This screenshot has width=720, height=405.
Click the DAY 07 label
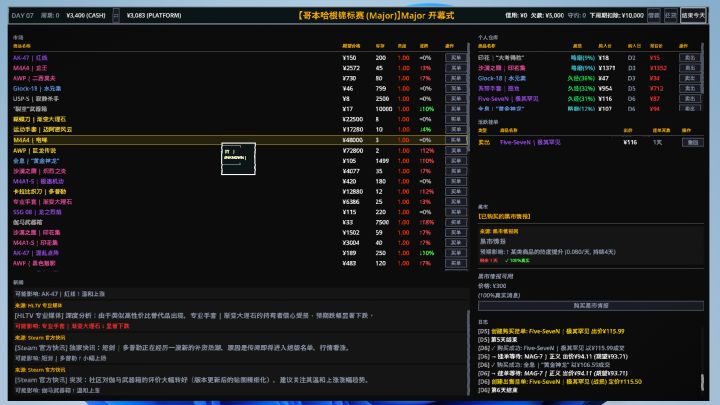[x=22, y=15]
